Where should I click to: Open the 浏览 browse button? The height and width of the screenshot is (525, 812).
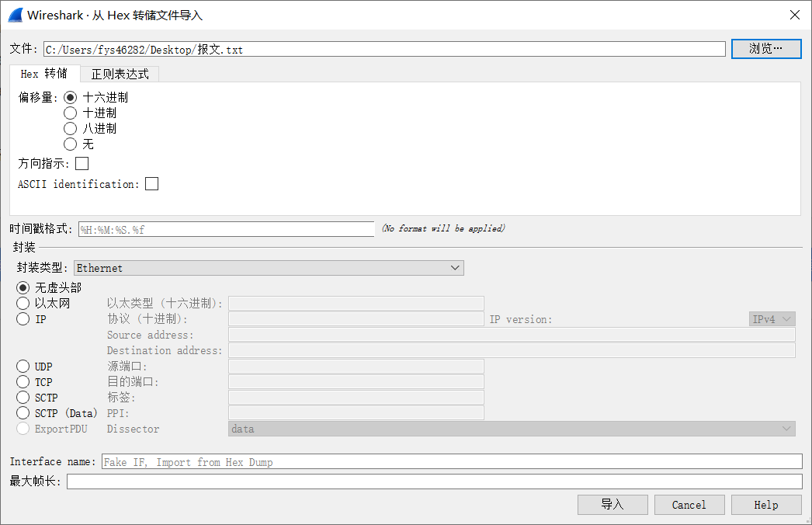click(766, 49)
